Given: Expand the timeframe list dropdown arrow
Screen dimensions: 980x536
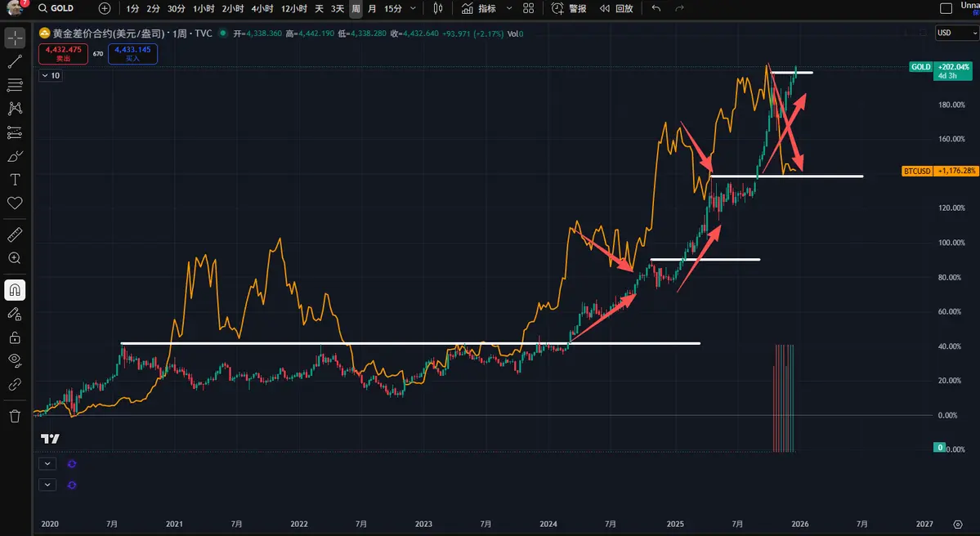Looking at the screenshot, I should pos(413,8).
